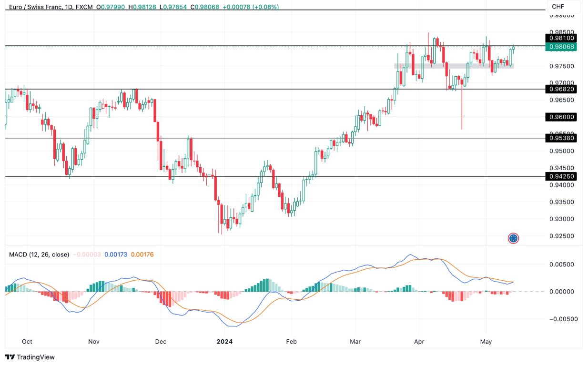Click the 0.94250 price level label
Image resolution: width=588 pixels, height=366 pixels.
(x=560, y=176)
